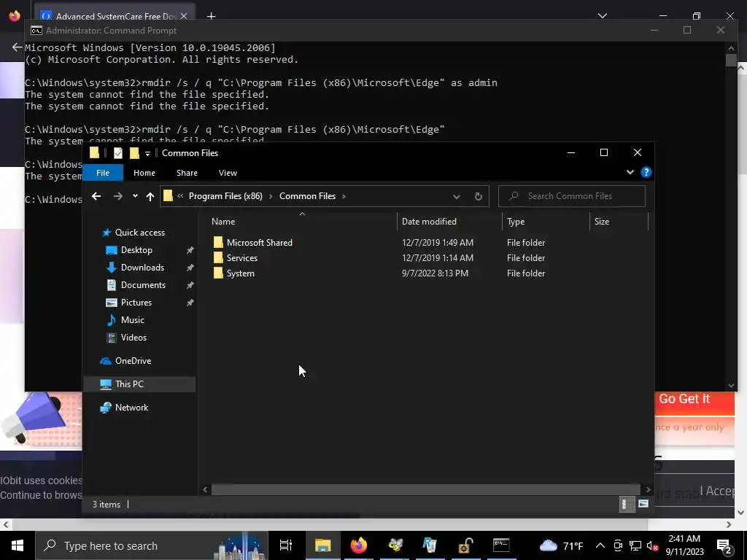Open the address bar history dropdown

457,197
